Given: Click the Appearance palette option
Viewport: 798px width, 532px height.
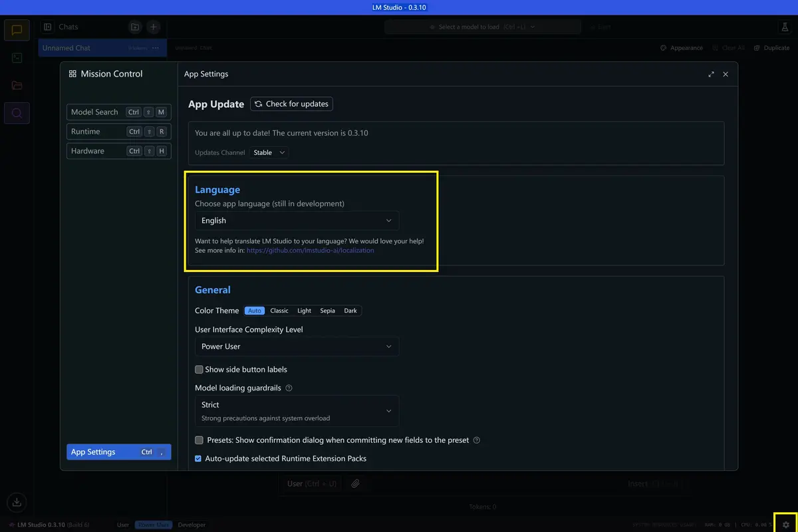Looking at the screenshot, I should (x=682, y=48).
